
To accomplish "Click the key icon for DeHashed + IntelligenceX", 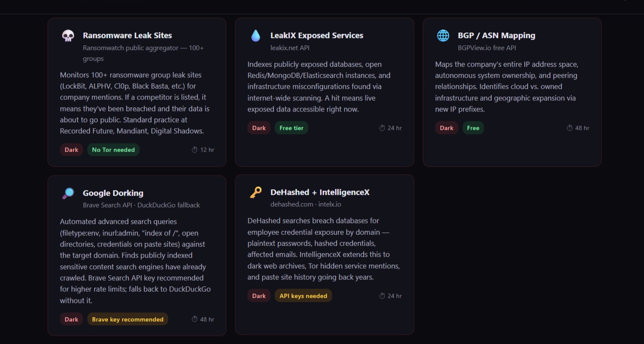I will (x=255, y=193).
